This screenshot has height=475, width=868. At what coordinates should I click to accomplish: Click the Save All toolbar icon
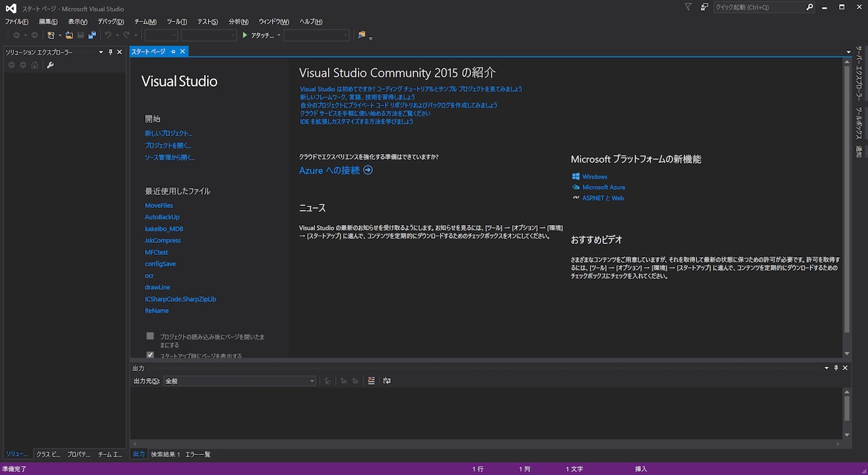(x=92, y=35)
